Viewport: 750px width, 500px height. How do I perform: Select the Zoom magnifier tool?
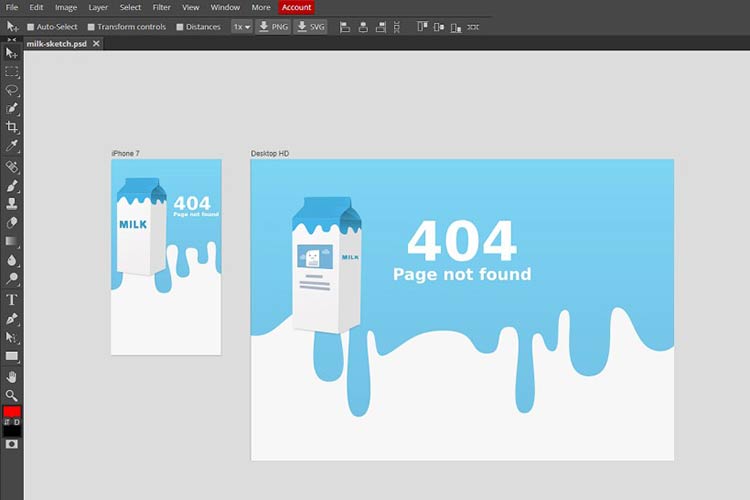[12, 395]
